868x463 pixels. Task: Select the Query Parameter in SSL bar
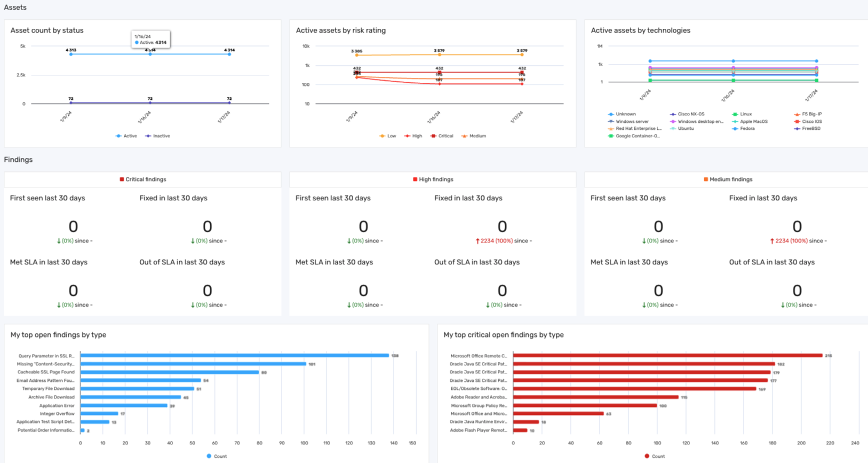click(235, 356)
